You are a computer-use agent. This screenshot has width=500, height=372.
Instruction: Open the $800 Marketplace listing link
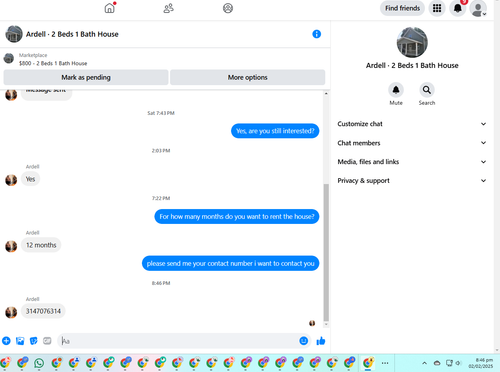53,63
